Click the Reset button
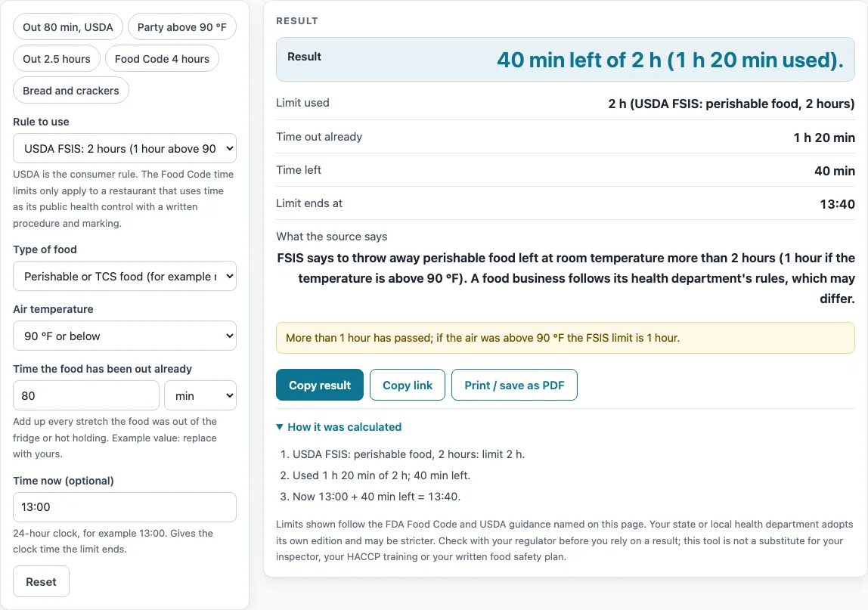The image size is (868, 610). coord(41,582)
